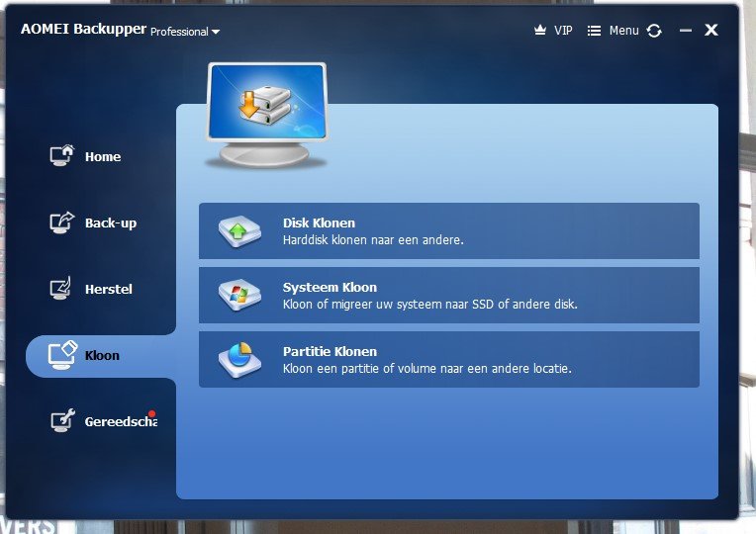Click text 'Kloon een partitie of volume'

click(362, 369)
